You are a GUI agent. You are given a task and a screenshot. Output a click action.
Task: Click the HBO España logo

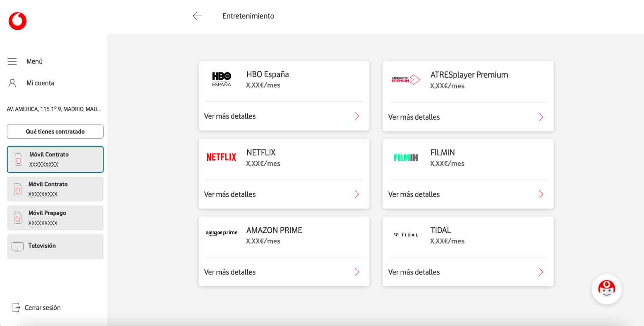point(221,79)
